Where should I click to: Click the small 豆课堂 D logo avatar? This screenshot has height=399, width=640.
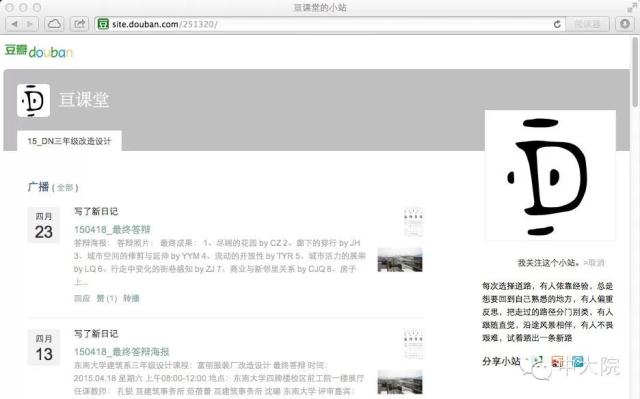pos(33,100)
